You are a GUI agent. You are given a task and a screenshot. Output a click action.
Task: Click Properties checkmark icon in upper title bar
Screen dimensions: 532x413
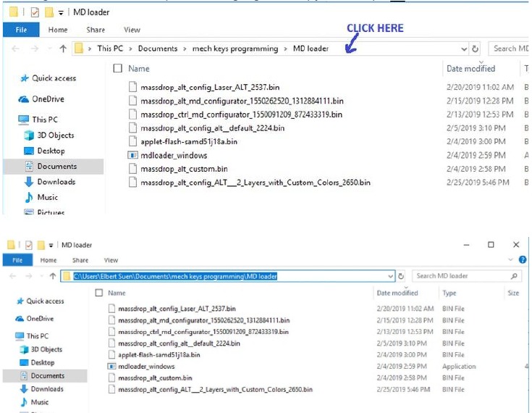coord(35,12)
